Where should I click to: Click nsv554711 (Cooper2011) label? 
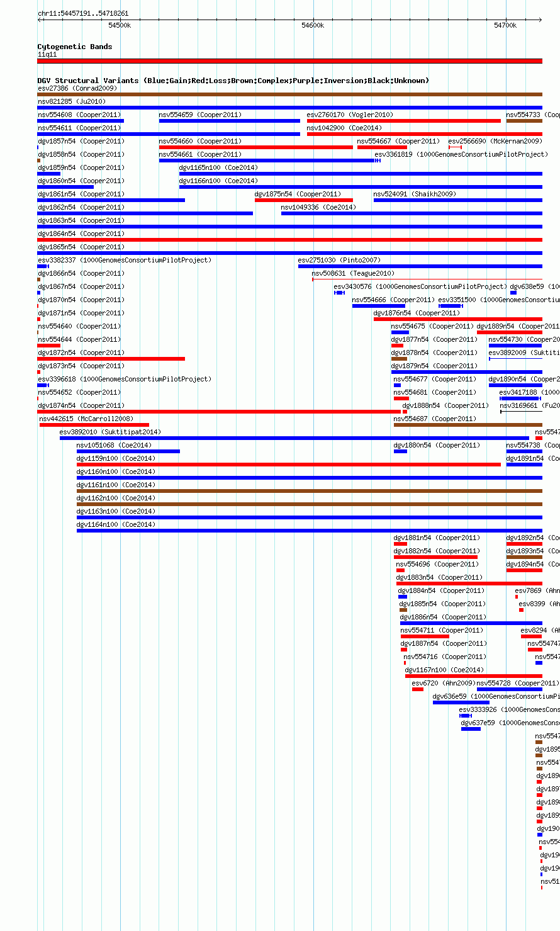(x=442, y=630)
